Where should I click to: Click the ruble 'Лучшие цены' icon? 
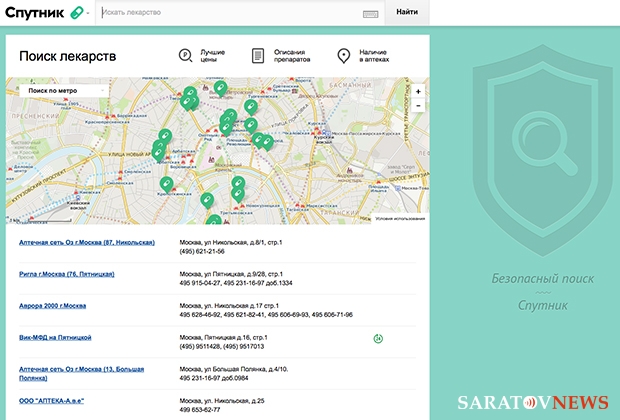(185, 56)
